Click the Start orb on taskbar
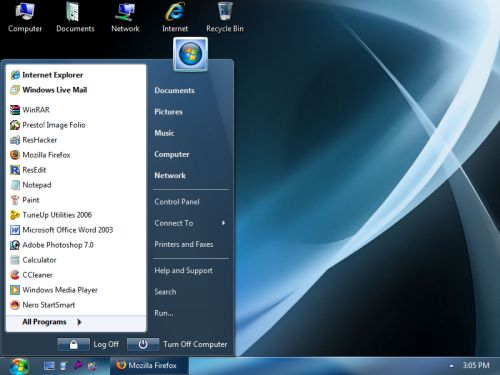The image size is (500, 375). click(19, 366)
